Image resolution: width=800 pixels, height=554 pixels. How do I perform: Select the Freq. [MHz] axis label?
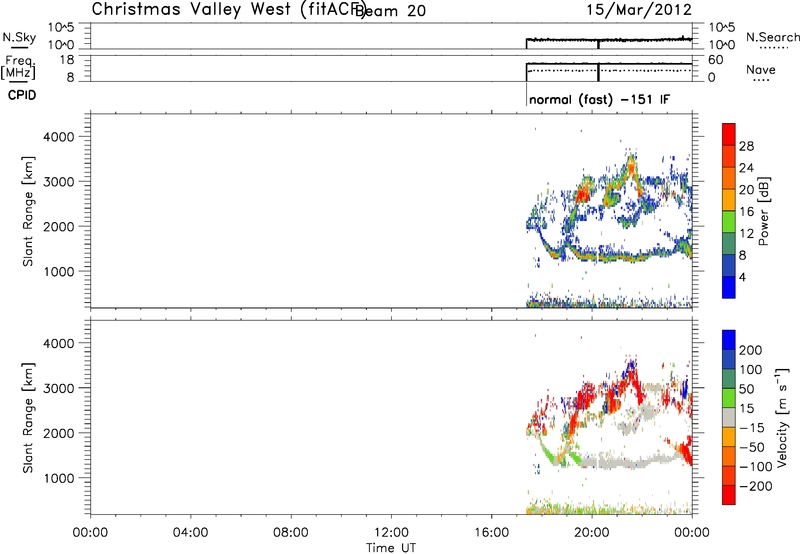[19, 67]
